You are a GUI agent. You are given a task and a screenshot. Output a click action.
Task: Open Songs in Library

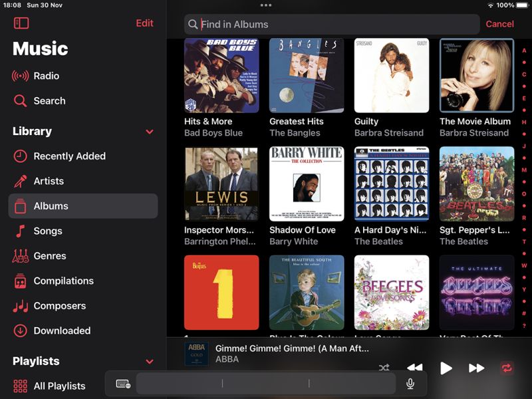click(x=83, y=231)
